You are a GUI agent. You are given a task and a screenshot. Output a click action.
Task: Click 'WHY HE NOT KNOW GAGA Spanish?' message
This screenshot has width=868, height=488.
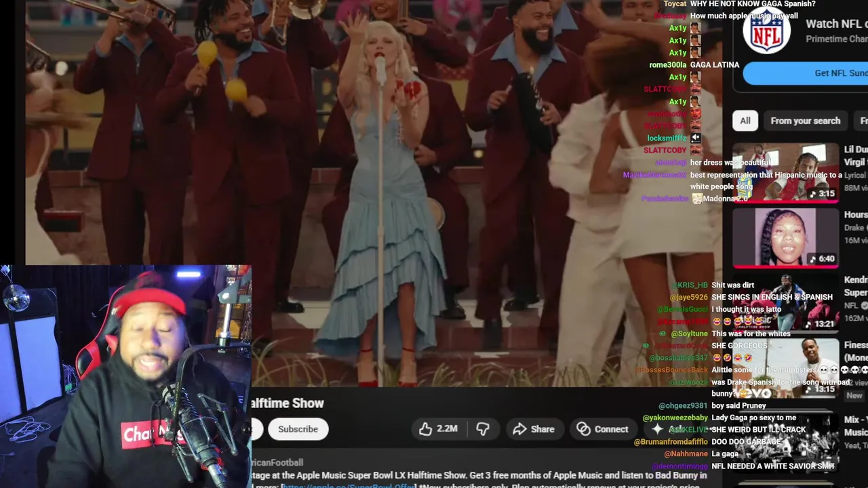tap(753, 4)
